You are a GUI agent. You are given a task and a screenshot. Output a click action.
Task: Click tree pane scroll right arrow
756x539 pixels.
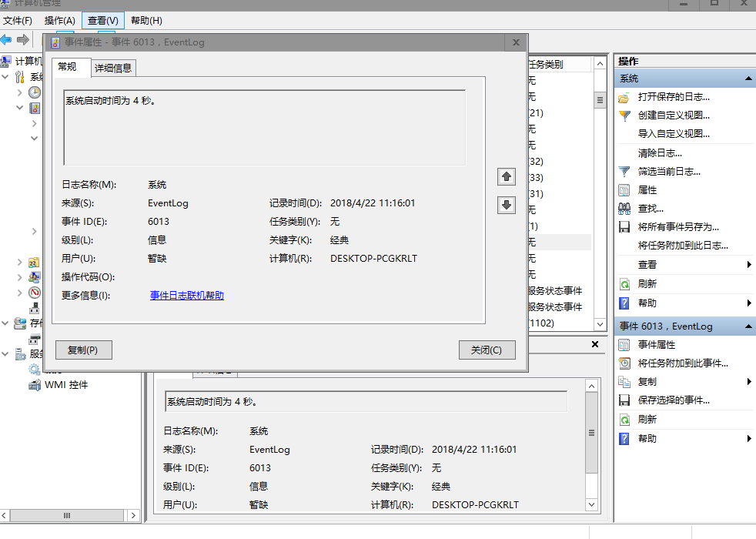pyautogui.click(x=133, y=515)
